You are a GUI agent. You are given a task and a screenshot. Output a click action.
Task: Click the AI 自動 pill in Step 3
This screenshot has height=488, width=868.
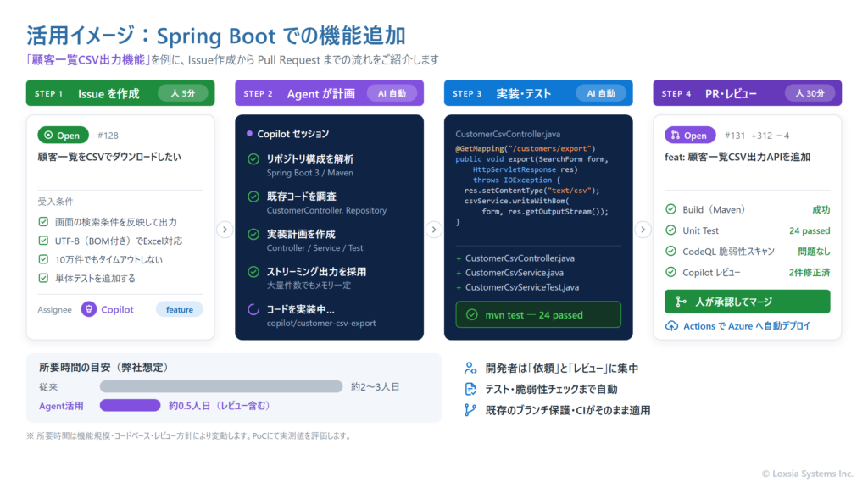click(x=601, y=93)
